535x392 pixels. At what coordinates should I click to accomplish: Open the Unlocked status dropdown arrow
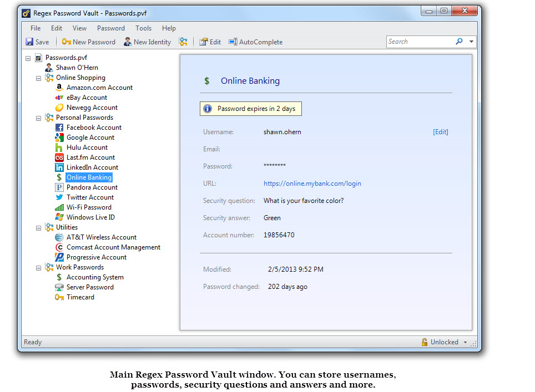coord(465,342)
